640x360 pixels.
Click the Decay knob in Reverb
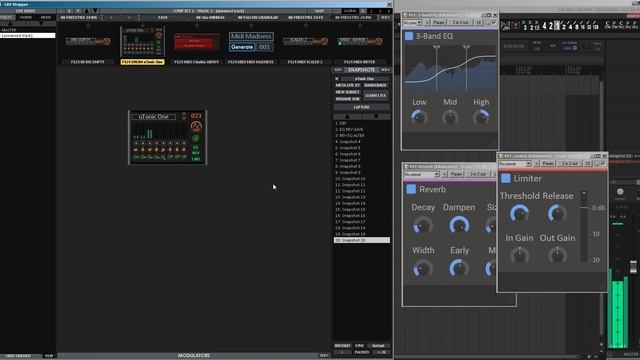pyautogui.click(x=423, y=225)
